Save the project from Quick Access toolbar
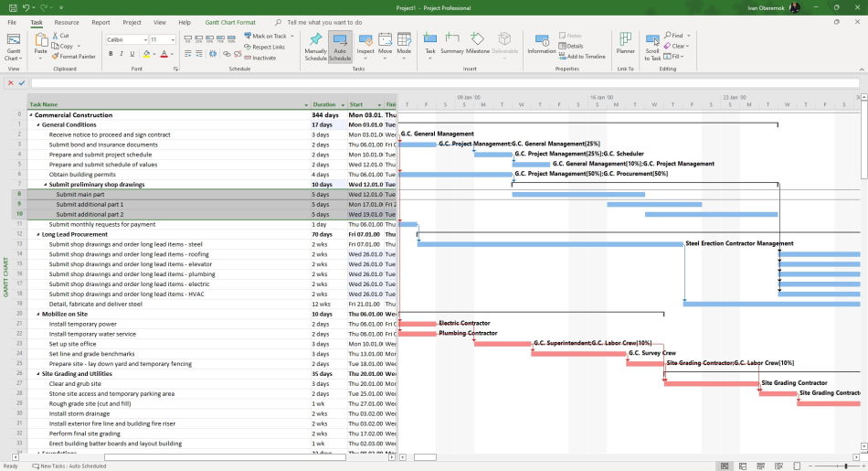 13,7
